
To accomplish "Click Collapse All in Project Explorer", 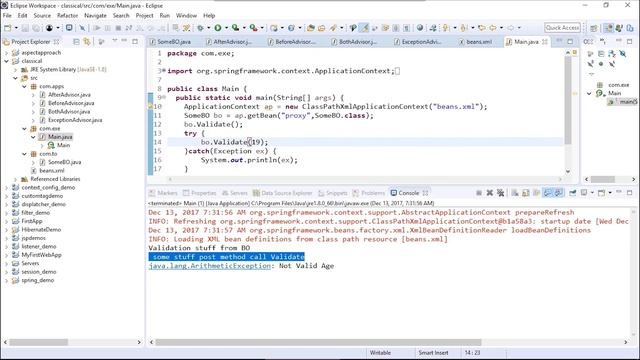I will [x=76, y=42].
